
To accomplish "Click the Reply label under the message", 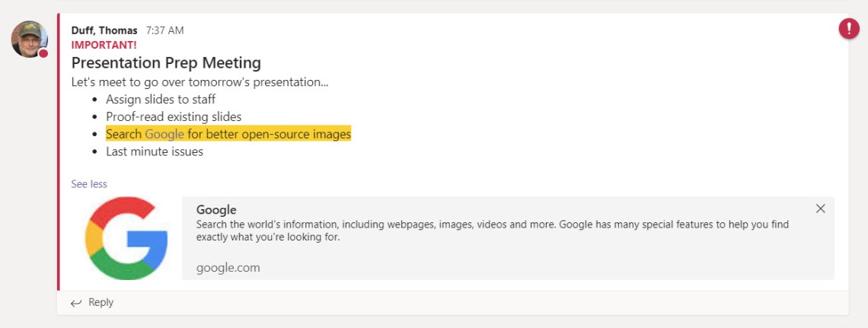I will click(101, 302).
